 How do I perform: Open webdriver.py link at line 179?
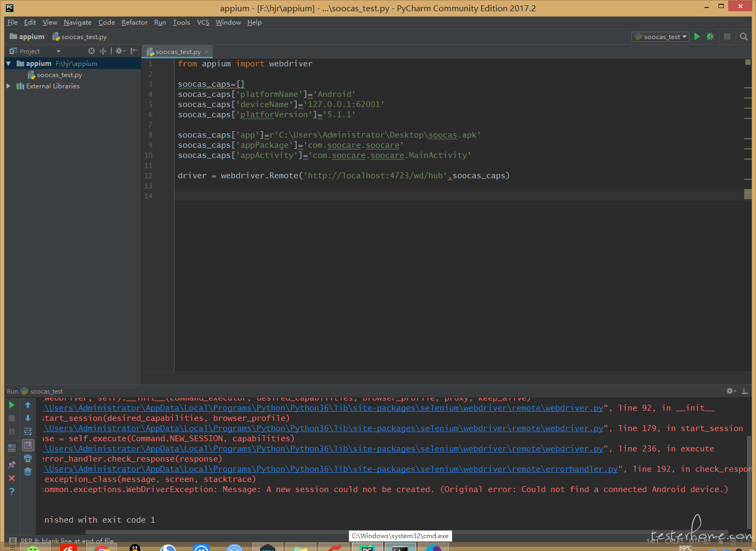323,428
